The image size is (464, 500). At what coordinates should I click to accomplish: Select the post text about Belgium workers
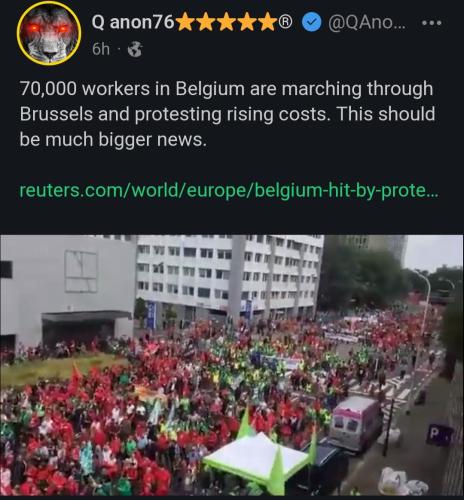tap(227, 114)
